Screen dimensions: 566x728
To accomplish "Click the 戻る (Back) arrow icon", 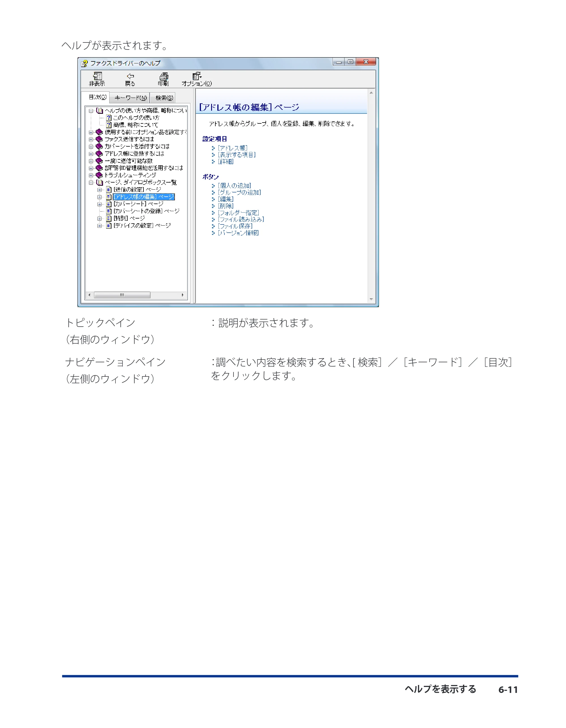I will click(x=130, y=76).
